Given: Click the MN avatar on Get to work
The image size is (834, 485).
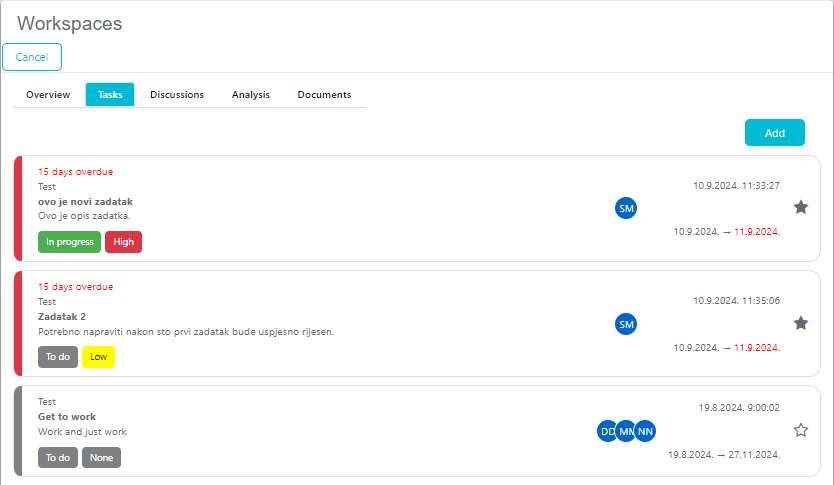Looking at the screenshot, I should coord(626,431).
